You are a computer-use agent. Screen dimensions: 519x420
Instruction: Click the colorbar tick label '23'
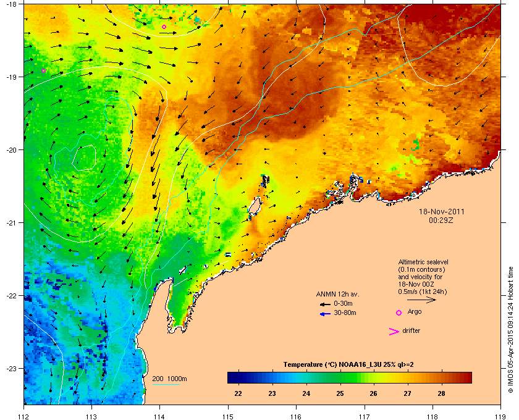coord(272,393)
